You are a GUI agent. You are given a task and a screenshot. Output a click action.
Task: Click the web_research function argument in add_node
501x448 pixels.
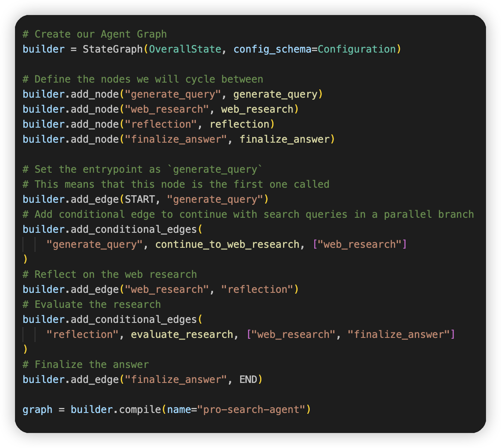(257, 109)
